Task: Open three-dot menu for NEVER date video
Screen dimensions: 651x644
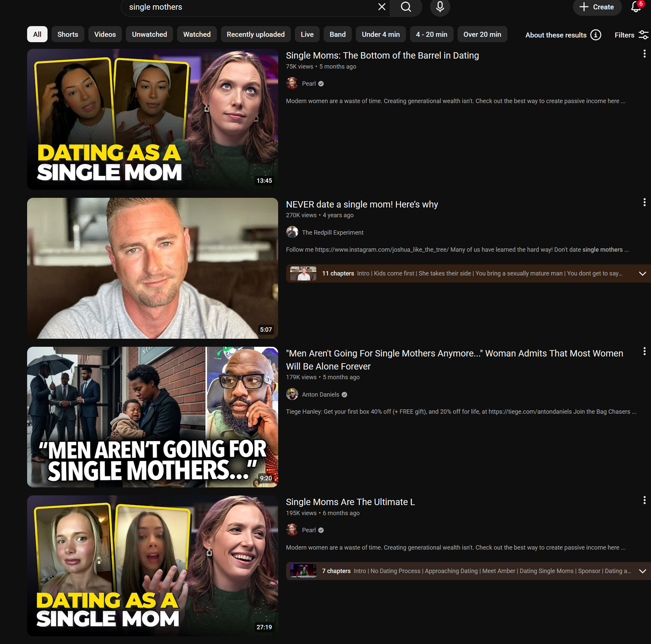Action: click(x=644, y=202)
